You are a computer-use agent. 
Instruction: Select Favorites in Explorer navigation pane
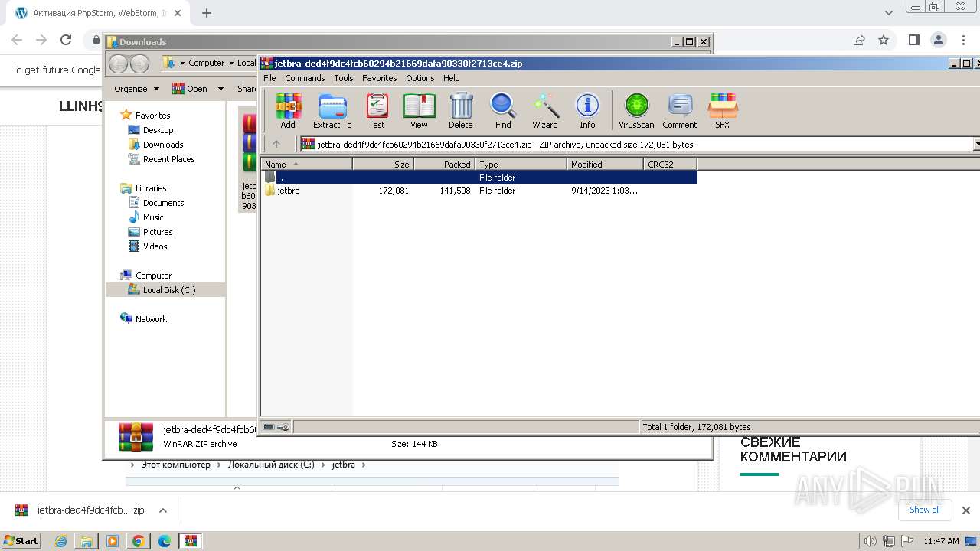point(152,116)
